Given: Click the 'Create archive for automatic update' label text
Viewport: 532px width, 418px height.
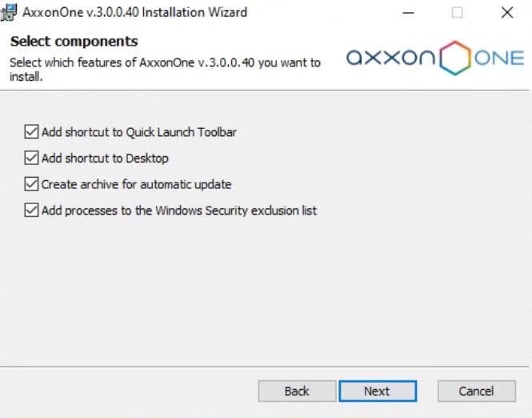Looking at the screenshot, I should tap(137, 184).
